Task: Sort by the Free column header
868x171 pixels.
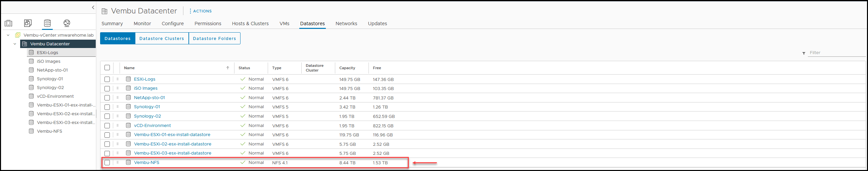Action: click(x=377, y=68)
